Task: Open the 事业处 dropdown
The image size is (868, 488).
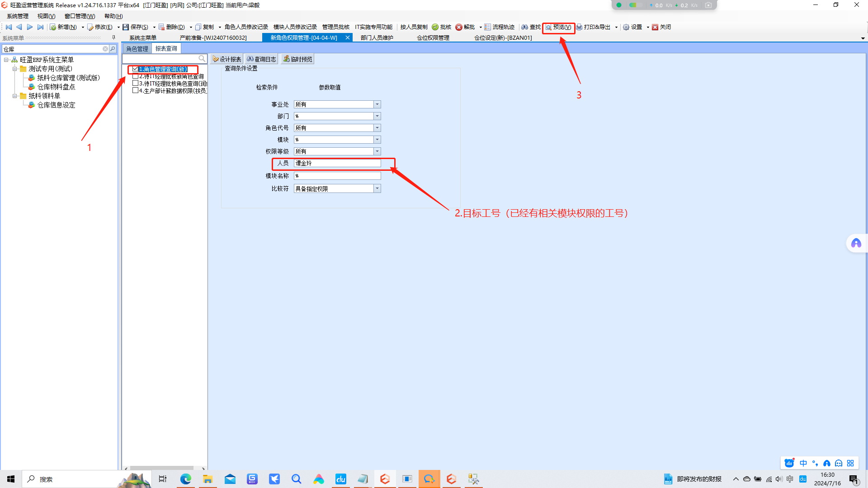Action: pos(377,104)
